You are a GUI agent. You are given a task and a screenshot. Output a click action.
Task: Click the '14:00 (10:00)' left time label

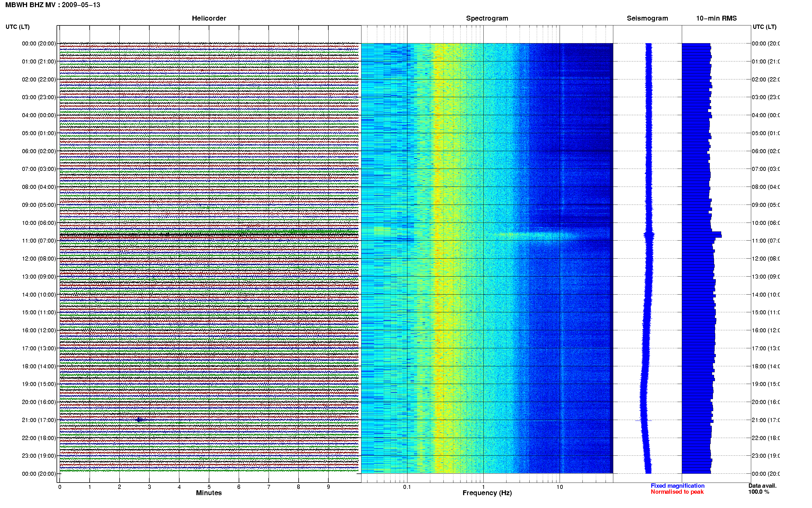39,295
